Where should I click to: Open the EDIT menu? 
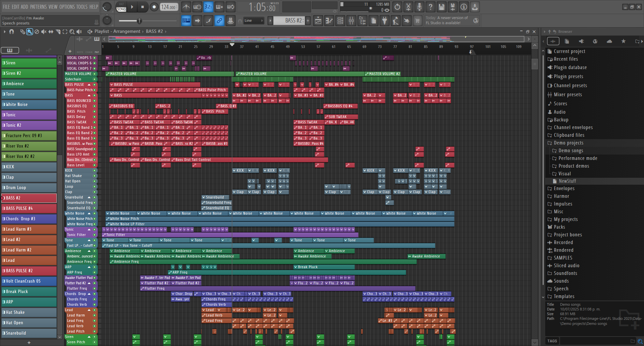tap(15, 7)
